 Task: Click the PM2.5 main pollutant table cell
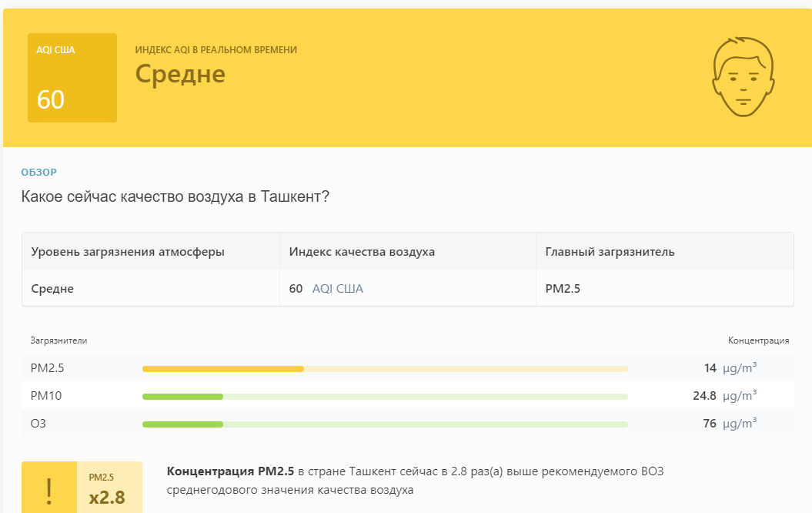click(563, 289)
